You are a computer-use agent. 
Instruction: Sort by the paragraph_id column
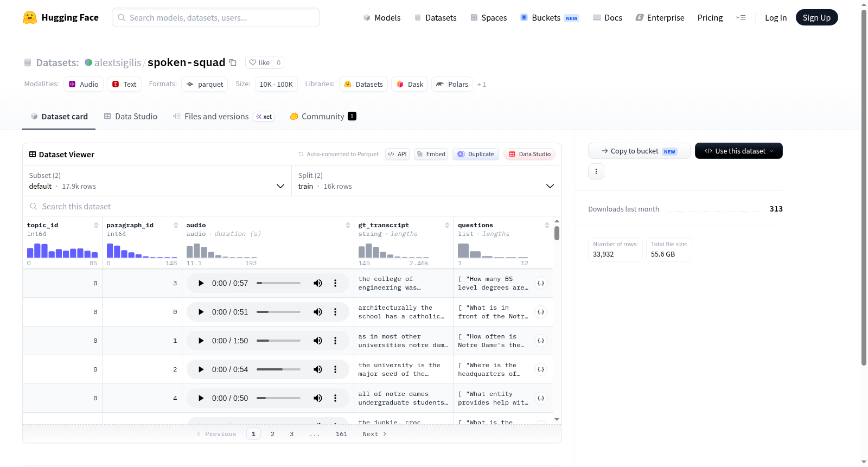tap(176, 225)
